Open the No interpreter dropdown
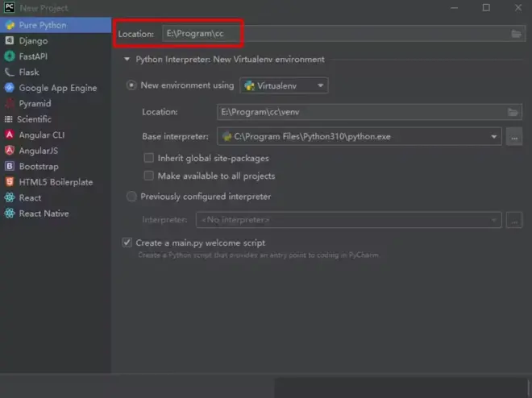The width and height of the screenshot is (532, 398). [348, 220]
